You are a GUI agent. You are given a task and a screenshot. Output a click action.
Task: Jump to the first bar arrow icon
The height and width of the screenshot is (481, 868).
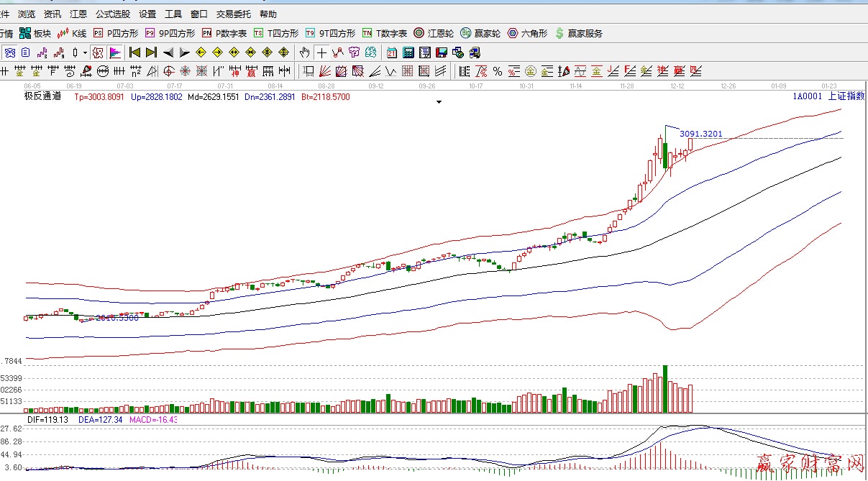pos(134,52)
